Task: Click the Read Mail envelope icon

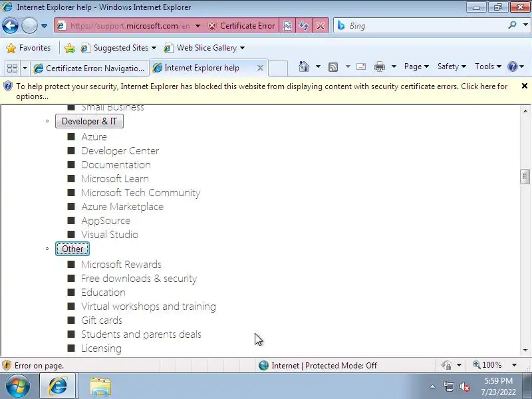Action: tap(361, 66)
